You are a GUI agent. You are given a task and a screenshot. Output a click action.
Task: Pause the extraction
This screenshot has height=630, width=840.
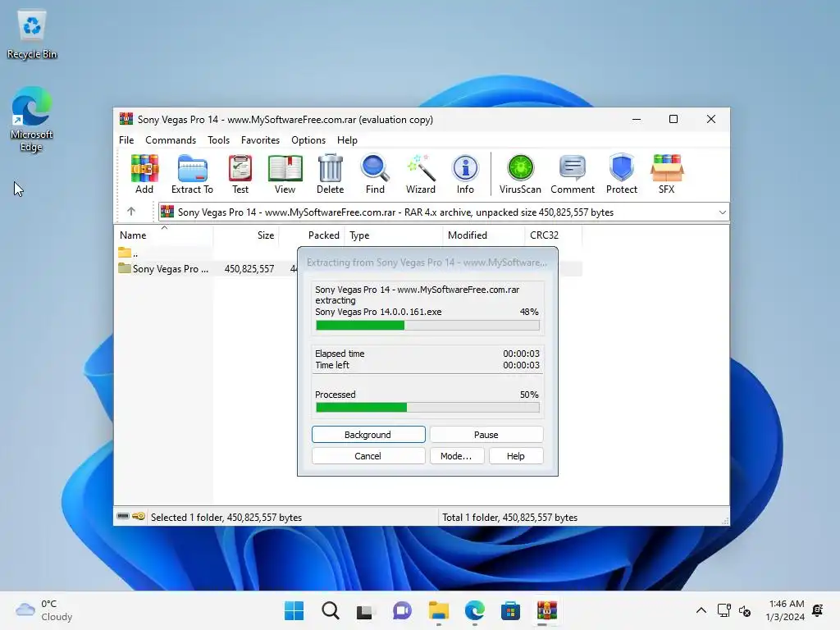click(x=486, y=435)
